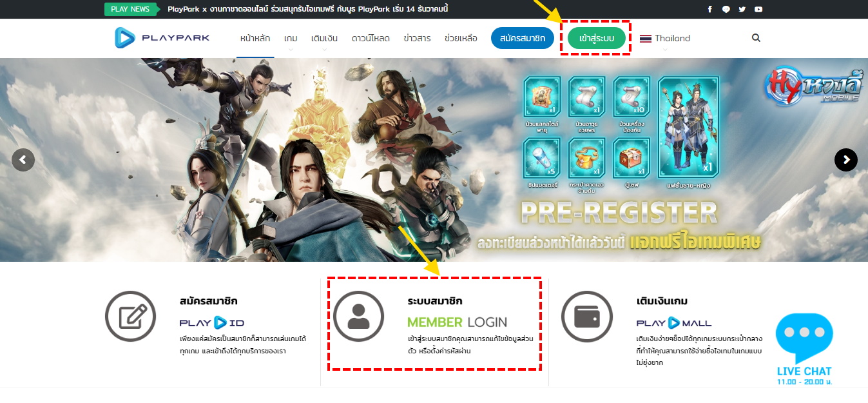Expand the เกม menu dropdown
This screenshot has height=403, width=868.
tap(290, 39)
